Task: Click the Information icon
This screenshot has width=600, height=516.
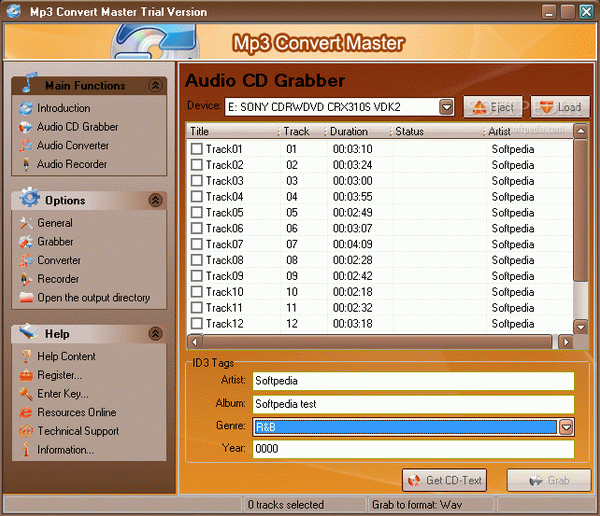Action: pyautogui.click(x=26, y=450)
